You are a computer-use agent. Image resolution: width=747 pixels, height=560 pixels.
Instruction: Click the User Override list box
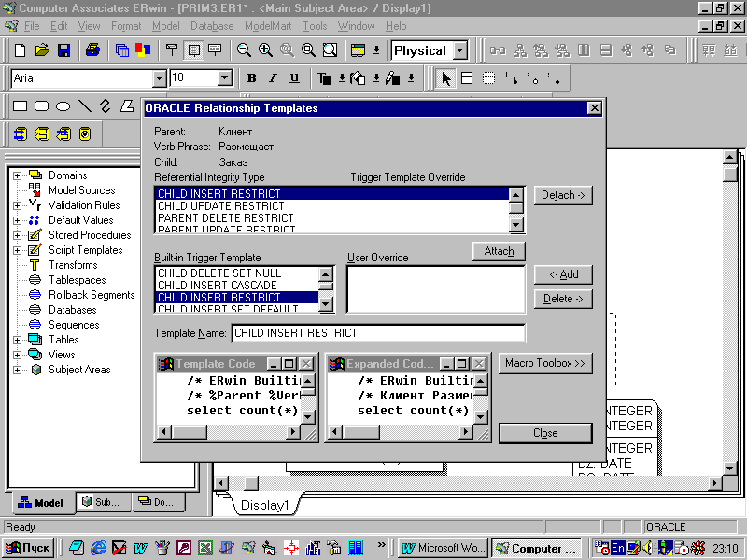[436, 289]
